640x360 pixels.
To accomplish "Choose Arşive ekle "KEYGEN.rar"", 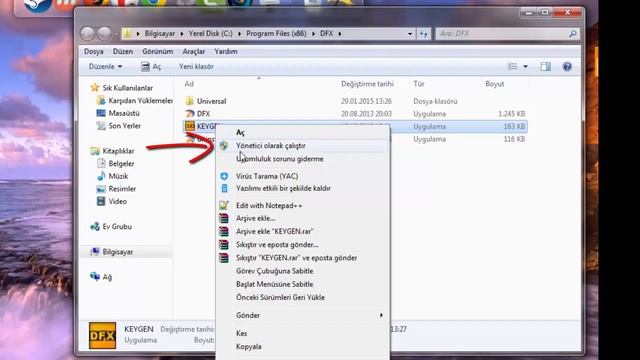I will pos(302,231).
